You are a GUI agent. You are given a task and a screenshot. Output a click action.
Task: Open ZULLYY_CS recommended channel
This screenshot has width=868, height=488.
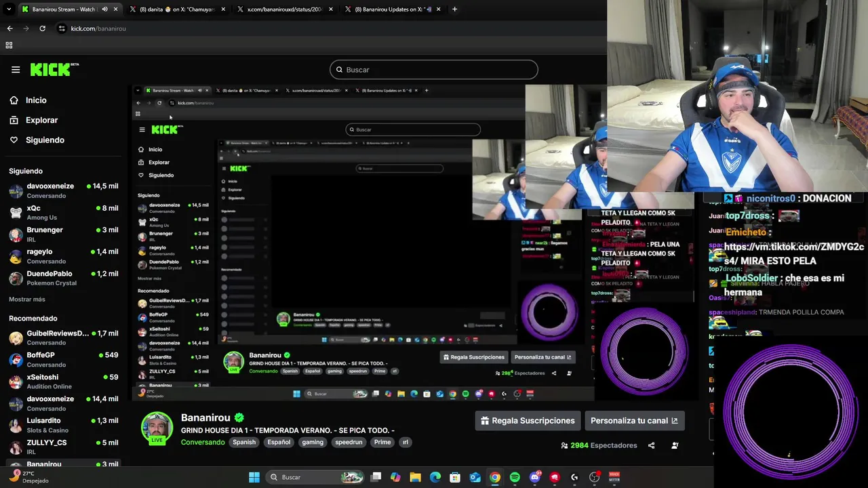coord(64,447)
